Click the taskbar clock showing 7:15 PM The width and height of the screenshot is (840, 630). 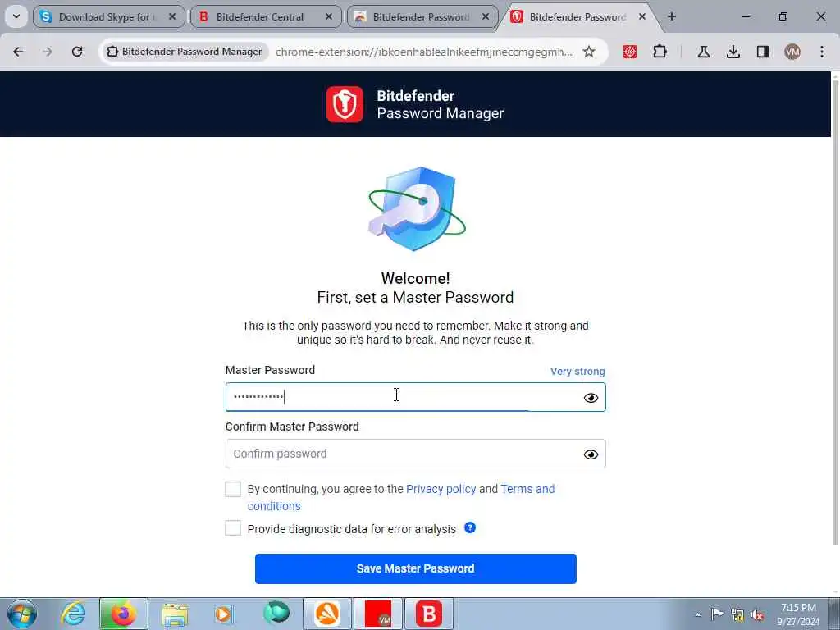[x=798, y=614]
